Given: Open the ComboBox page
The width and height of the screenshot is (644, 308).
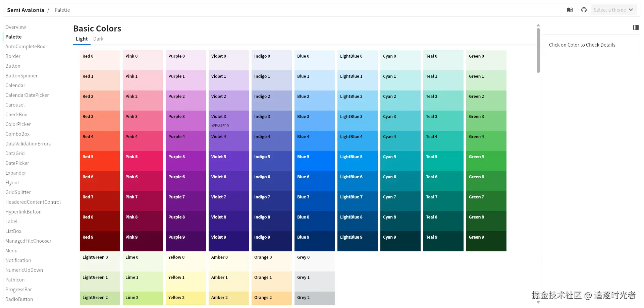Looking at the screenshot, I should point(17,134).
